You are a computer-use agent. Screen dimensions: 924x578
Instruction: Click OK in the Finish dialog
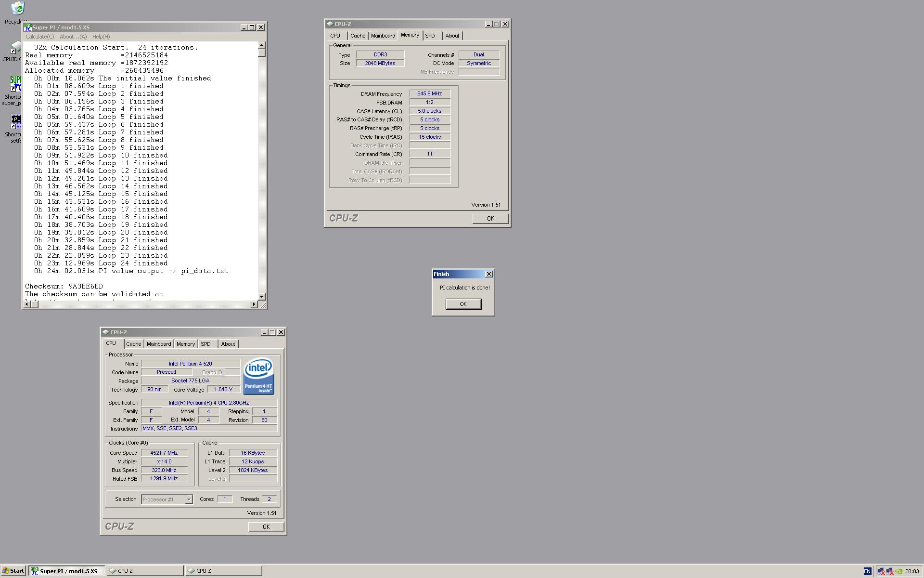pyautogui.click(x=463, y=304)
